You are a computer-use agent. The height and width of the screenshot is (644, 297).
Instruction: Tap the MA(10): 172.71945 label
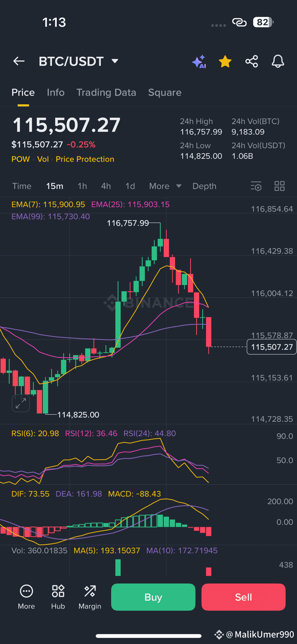pos(182,550)
